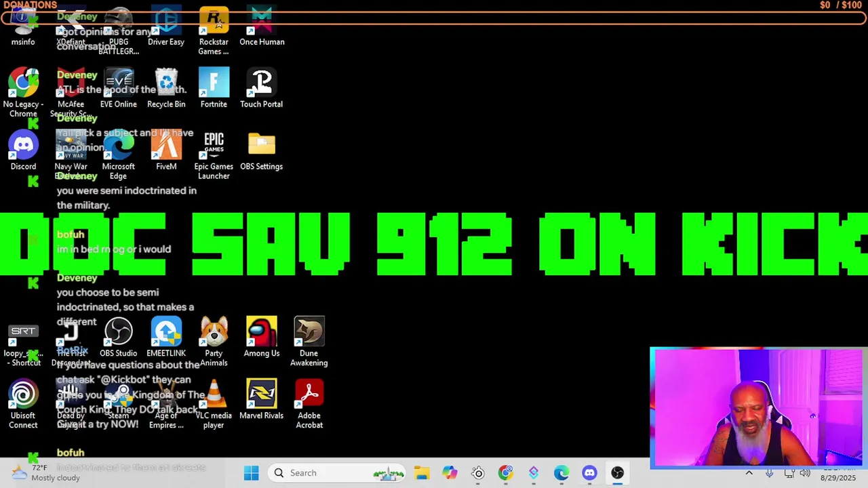Launch PUBG Battlegrounds from the desktop
Image resolution: width=868 pixels, height=488 pixels.
point(119,30)
